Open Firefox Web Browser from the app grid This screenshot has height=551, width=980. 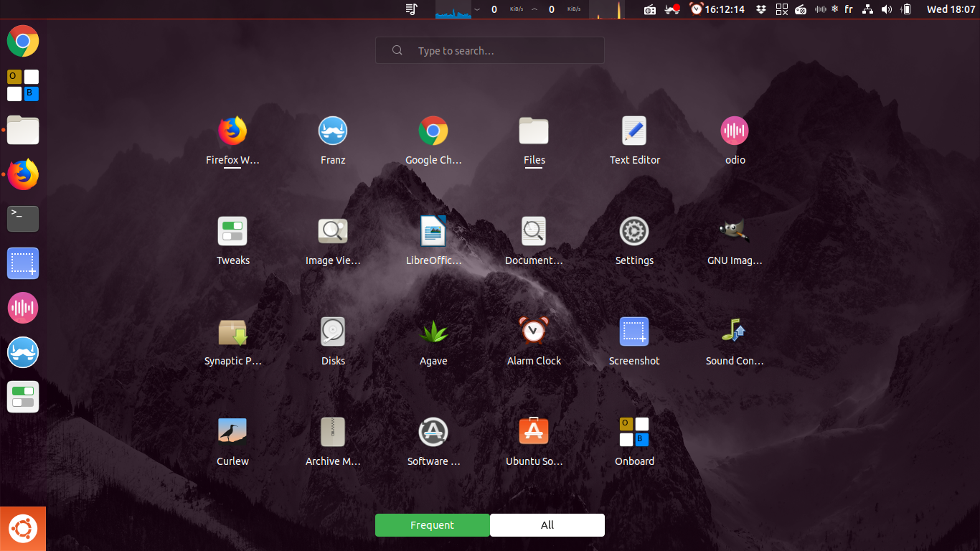(x=232, y=141)
